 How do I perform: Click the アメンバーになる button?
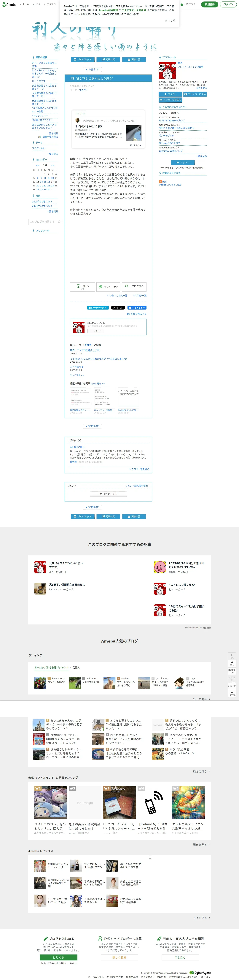point(195,94)
